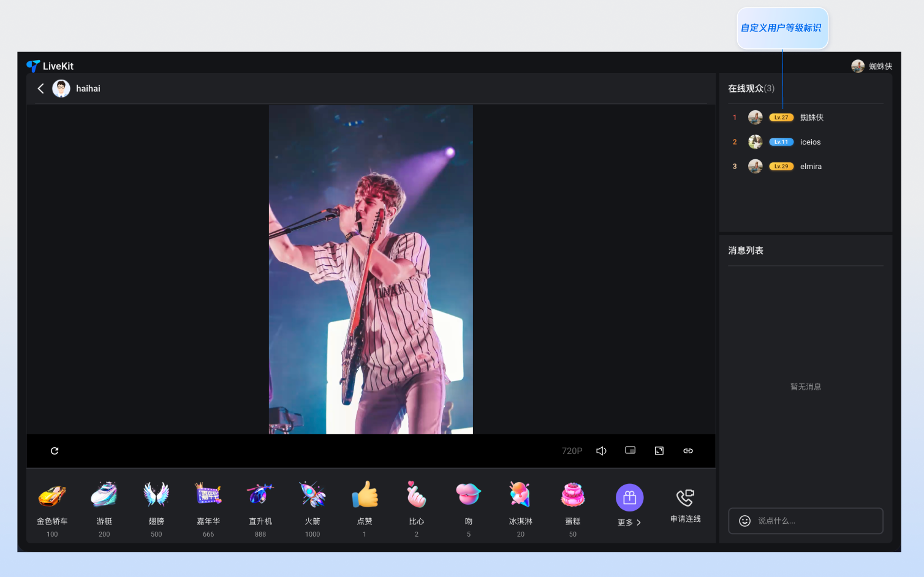
Task: Toggle fullscreen video mode
Action: coord(659,451)
